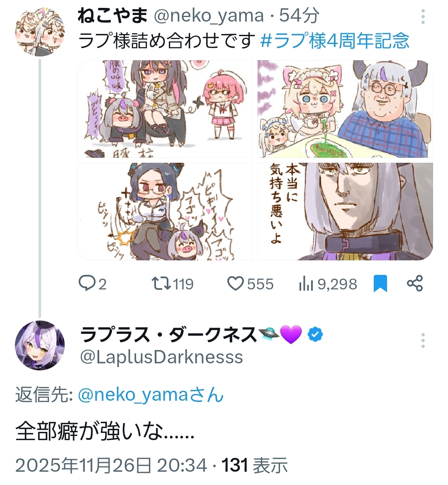
Task: Open hashtag #ラプ様4周年記念
Action: 335,41
